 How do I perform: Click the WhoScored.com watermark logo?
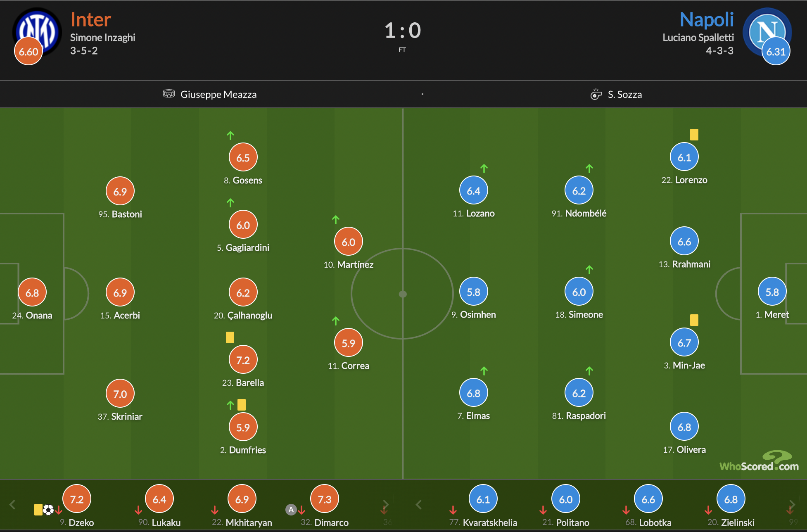pos(759,461)
